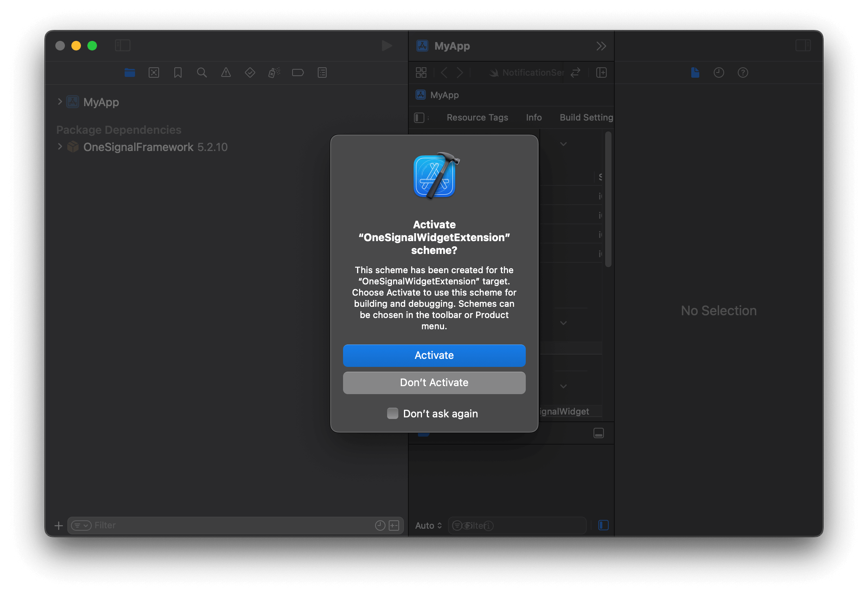The image size is (868, 596).
Task: Show recent files clock filter icon
Action: [x=380, y=526]
